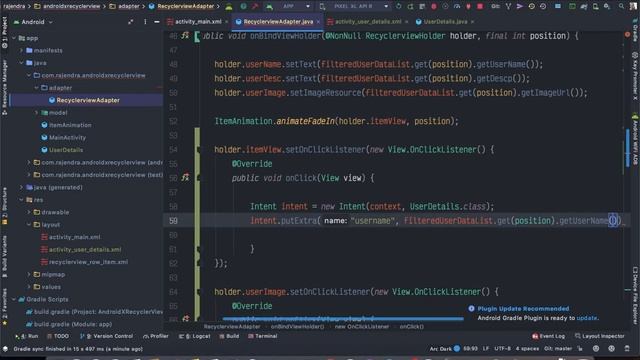Open UserDetails in project tree

62,150
